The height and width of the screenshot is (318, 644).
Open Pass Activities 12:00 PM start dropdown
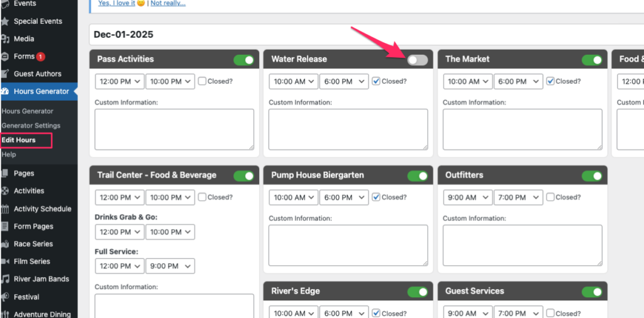(x=119, y=81)
